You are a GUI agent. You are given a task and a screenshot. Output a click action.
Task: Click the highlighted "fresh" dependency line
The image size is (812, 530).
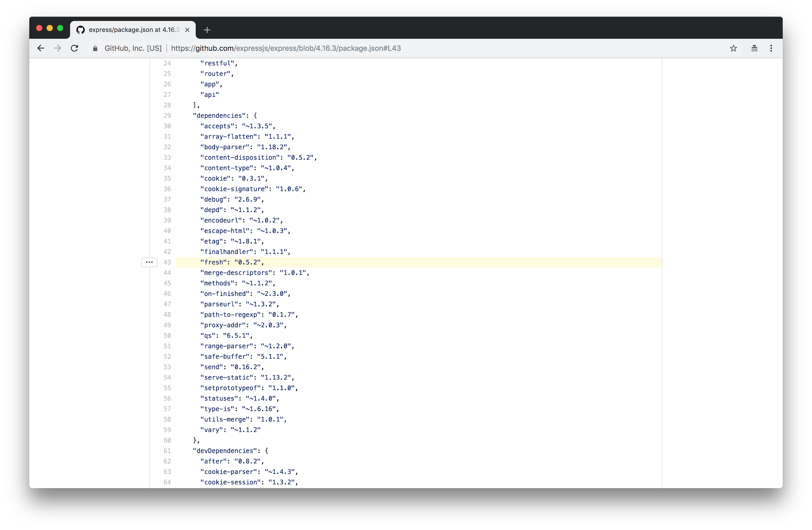(x=232, y=262)
